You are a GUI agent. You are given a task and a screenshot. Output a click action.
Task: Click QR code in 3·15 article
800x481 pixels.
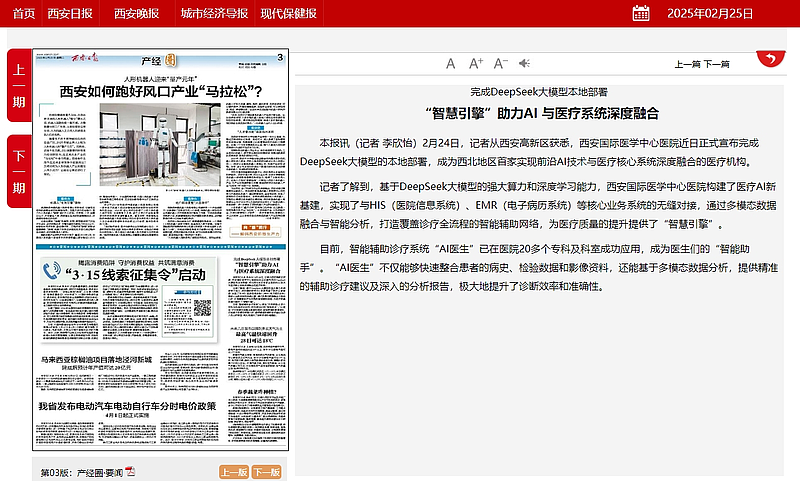click(203, 308)
